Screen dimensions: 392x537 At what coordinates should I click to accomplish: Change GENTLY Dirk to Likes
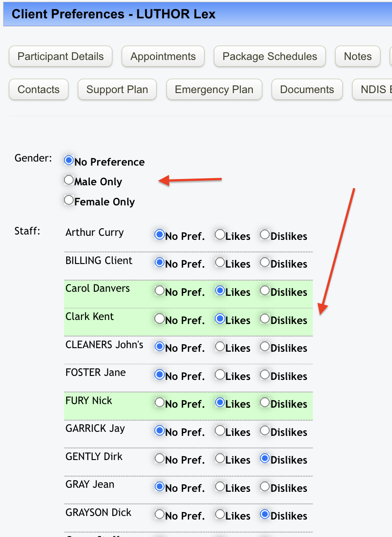(220, 459)
